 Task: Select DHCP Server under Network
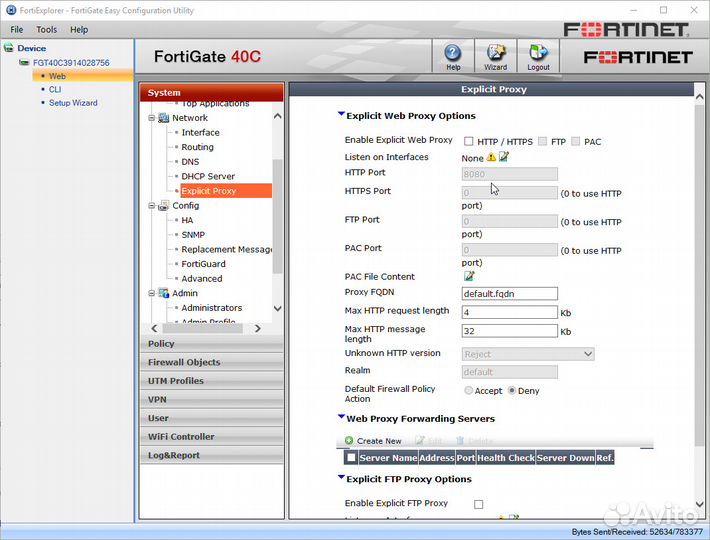208,176
